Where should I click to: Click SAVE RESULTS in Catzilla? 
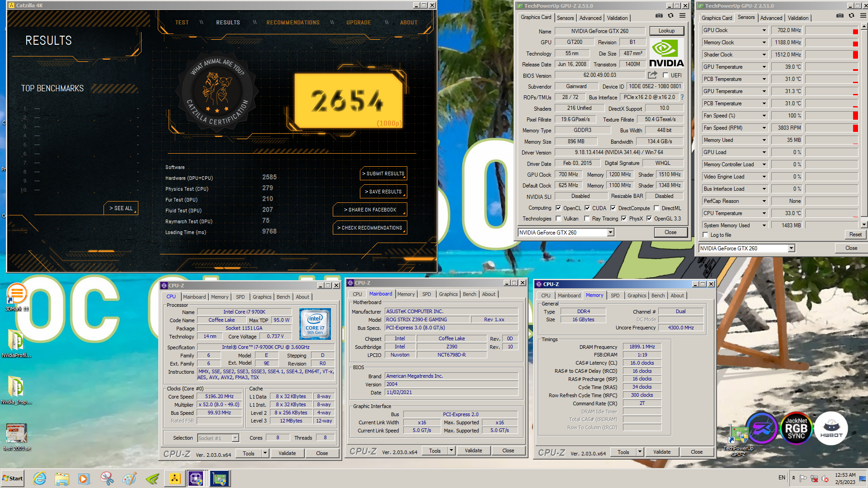[x=383, y=192]
